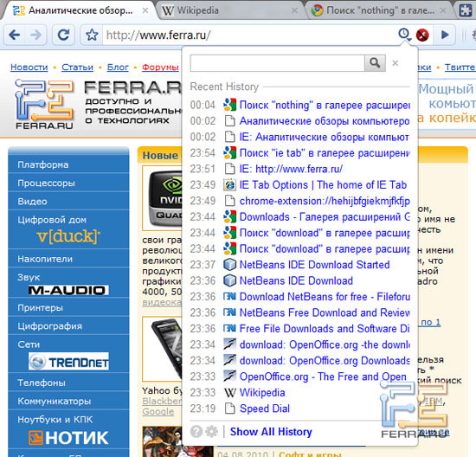This screenshot has height=457, width=476.
Task: Switch to the Поиск "nothing" tab
Action: pyautogui.click(x=379, y=11)
